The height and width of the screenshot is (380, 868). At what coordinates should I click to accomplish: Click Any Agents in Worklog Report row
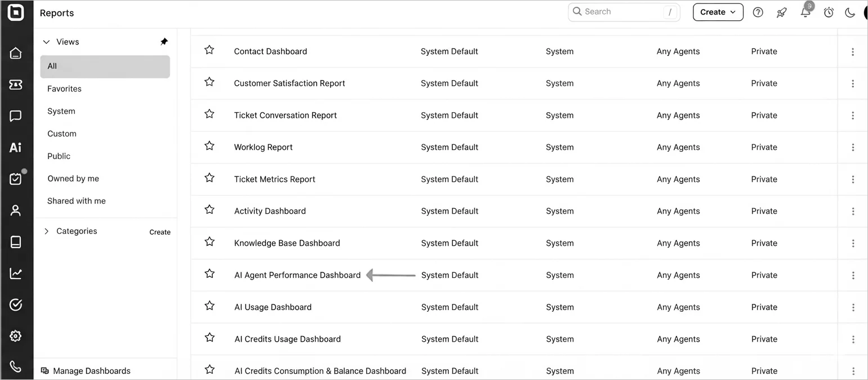[678, 147]
